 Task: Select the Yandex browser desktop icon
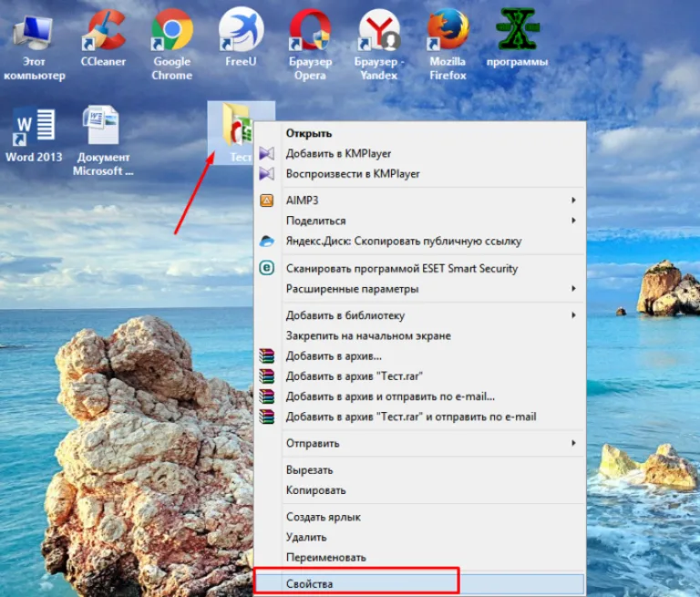pos(379,44)
